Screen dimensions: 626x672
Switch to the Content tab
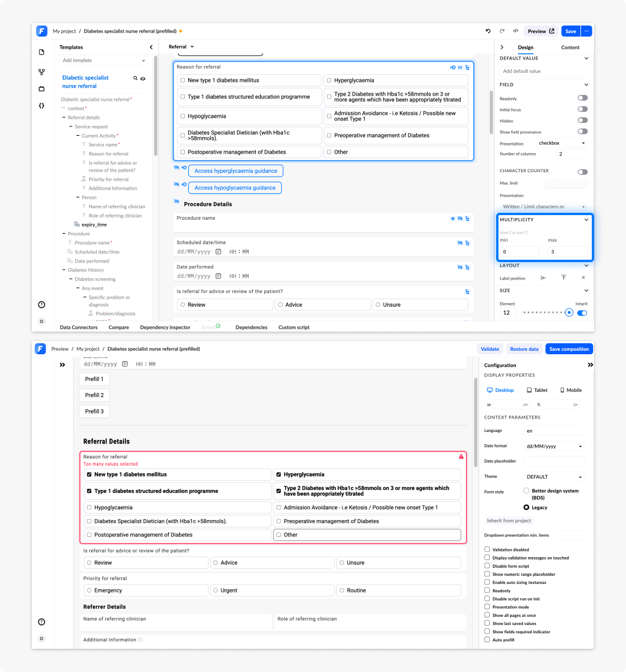point(570,48)
